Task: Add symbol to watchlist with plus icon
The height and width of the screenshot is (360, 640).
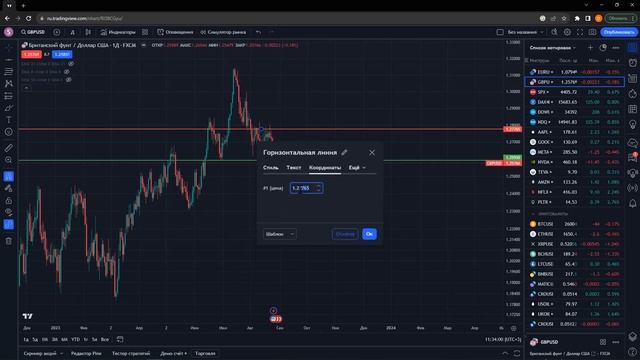Action: coord(590,48)
